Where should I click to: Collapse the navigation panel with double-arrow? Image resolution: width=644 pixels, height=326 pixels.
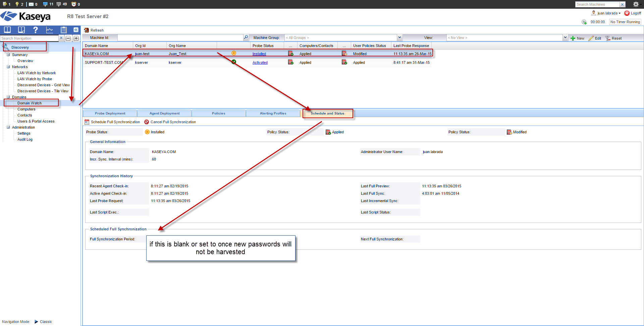(76, 30)
